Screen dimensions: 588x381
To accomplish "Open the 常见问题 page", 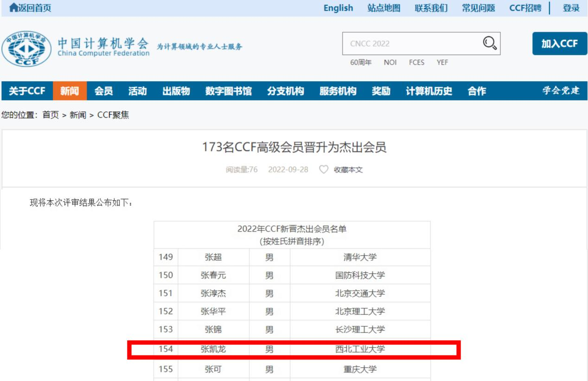I will (x=478, y=8).
